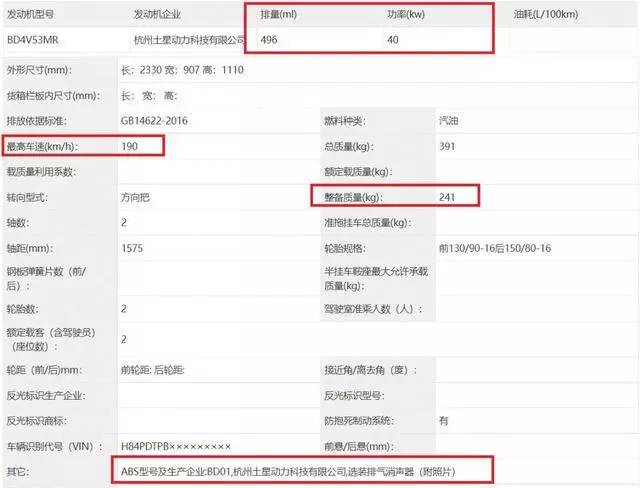Click the 反光标识型号 label
The width and height of the screenshot is (640, 488).
pos(354,395)
